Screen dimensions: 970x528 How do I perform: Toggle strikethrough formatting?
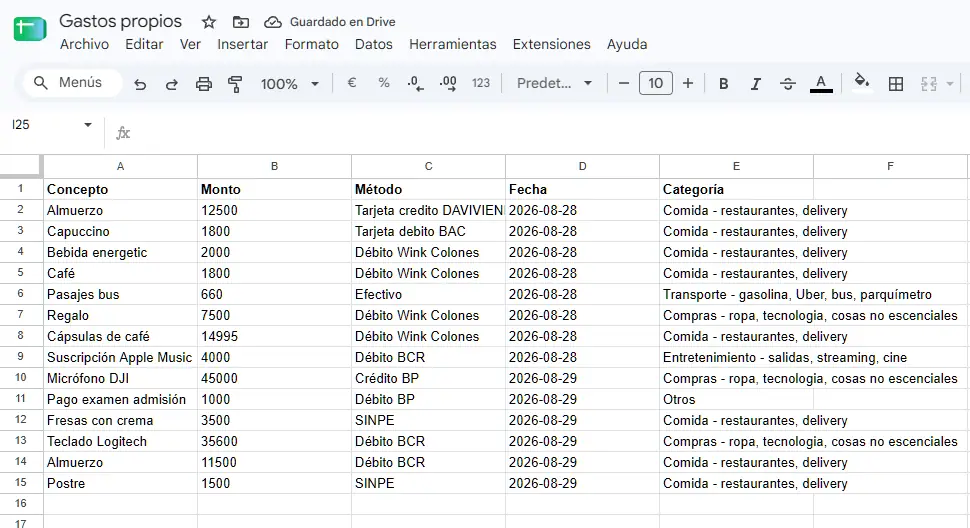788,83
